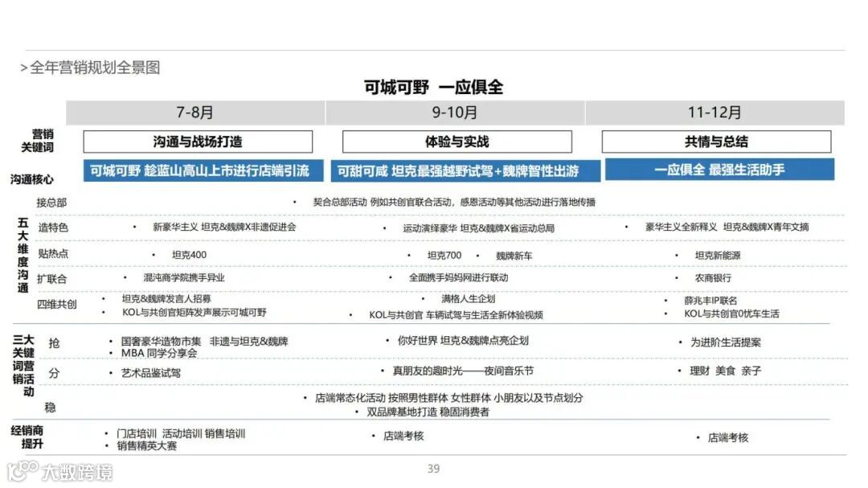The image size is (868, 488).
Task: Select the '销售精英大赛' entry
Action: click(147, 446)
